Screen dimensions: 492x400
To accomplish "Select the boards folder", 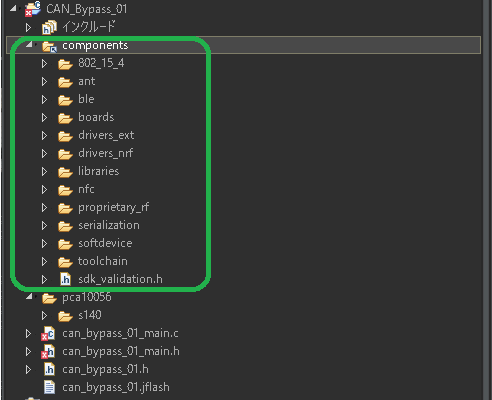I will coord(96,117).
